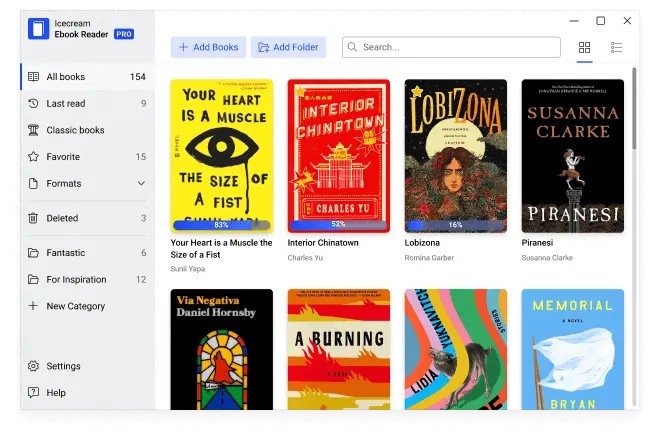Click the title text 'Interior Chinatown'
Viewport: 660px width, 440px height.
[323, 243]
